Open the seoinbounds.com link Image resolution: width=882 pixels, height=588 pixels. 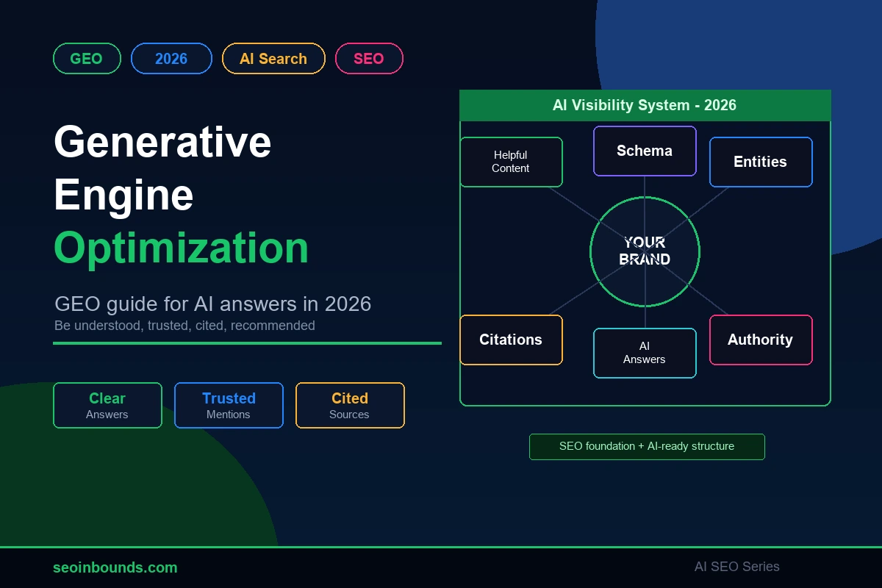(x=115, y=567)
